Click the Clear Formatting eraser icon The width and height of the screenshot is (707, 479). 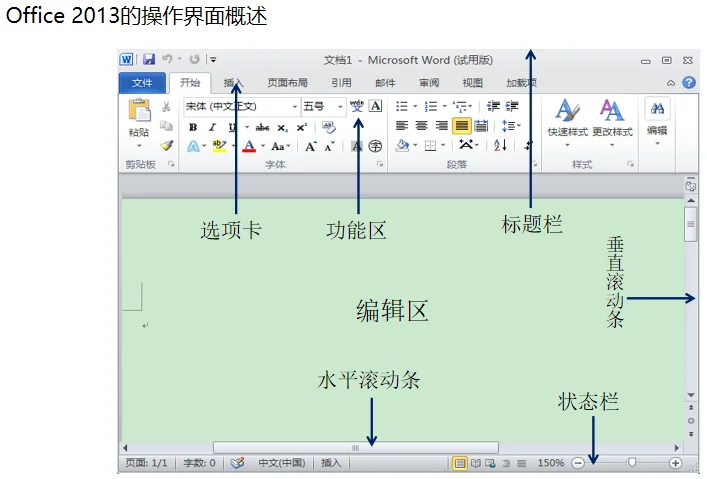tap(329, 127)
